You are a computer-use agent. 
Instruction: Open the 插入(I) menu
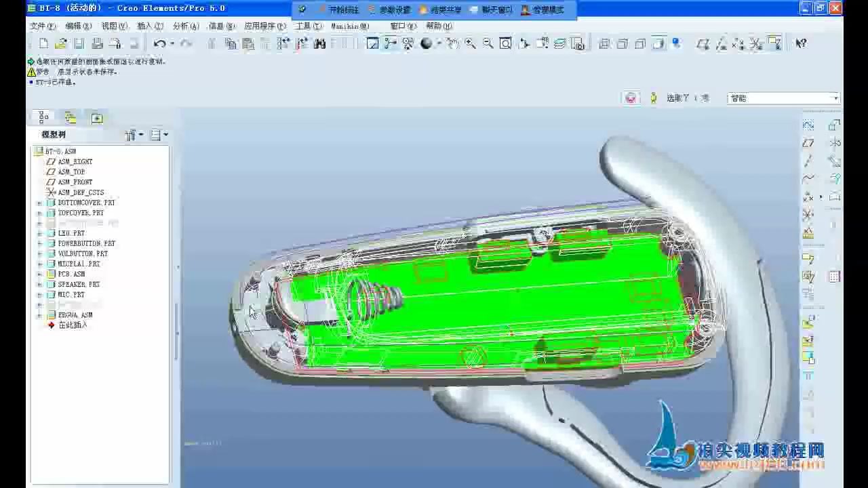[x=150, y=26]
